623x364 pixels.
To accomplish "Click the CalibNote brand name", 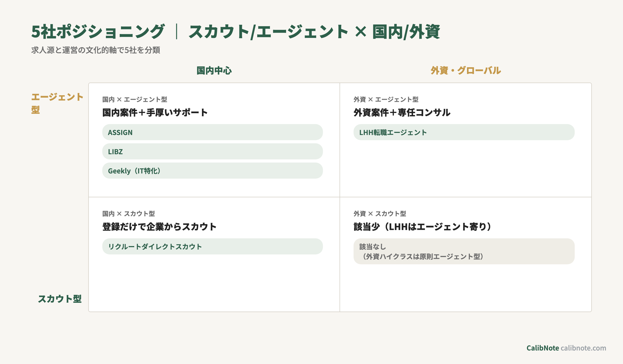I will [x=543, y=348].
